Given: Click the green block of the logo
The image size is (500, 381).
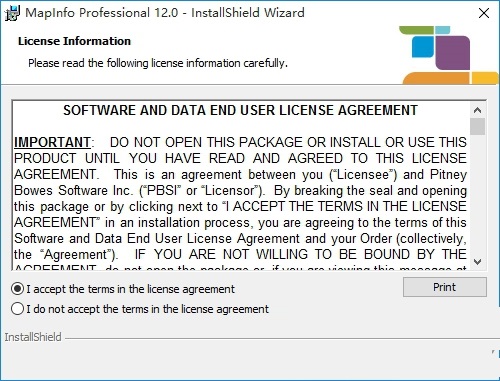Looking at the screenshot, I should coord(416,30).
